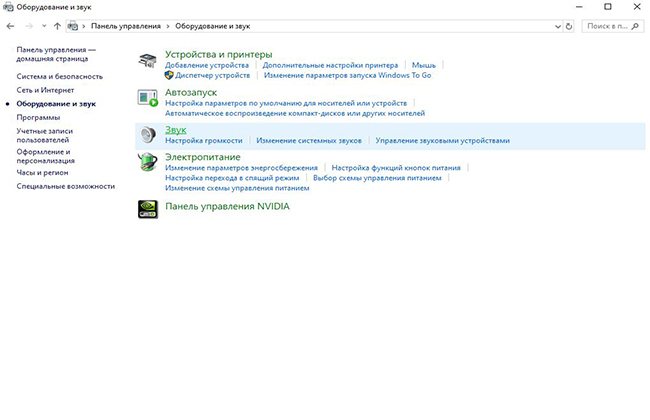Click the AutoPlay category icon
The height and width of the screenshot is (420, 650).
coord(148,98)
